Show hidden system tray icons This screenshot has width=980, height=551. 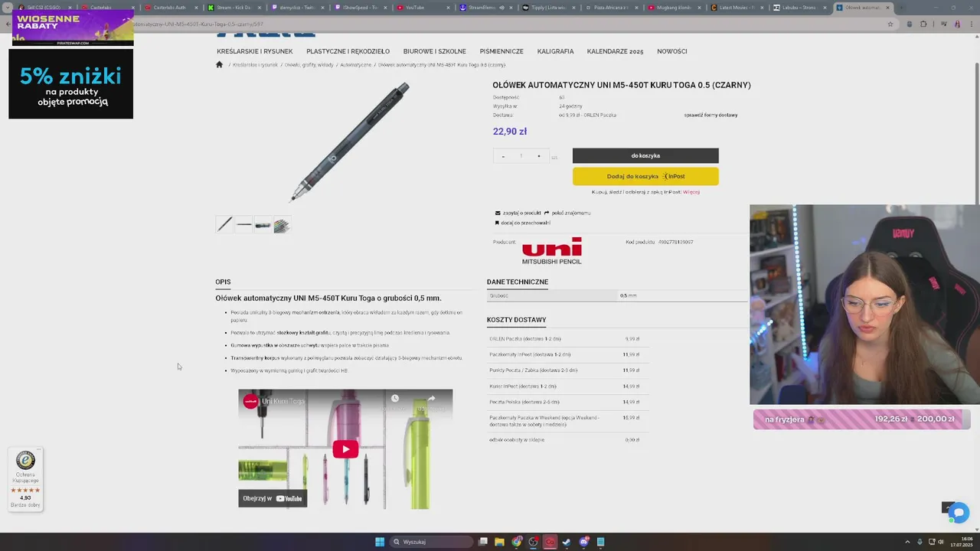908,542
